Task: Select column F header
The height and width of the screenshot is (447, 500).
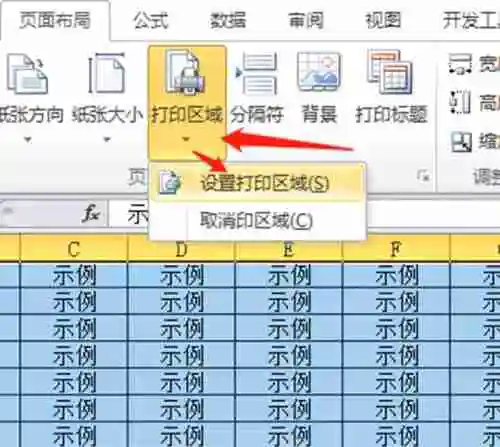Action: click(x=396, y=248)
